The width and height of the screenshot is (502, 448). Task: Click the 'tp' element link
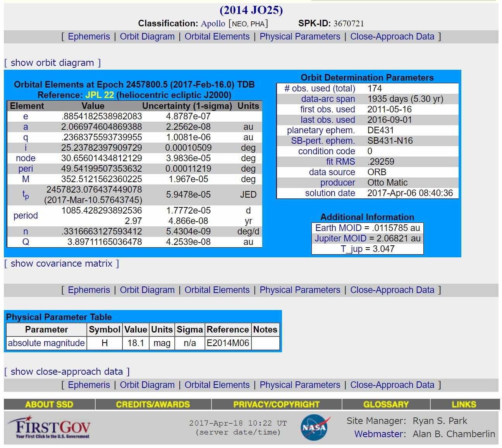coord(26,195)
